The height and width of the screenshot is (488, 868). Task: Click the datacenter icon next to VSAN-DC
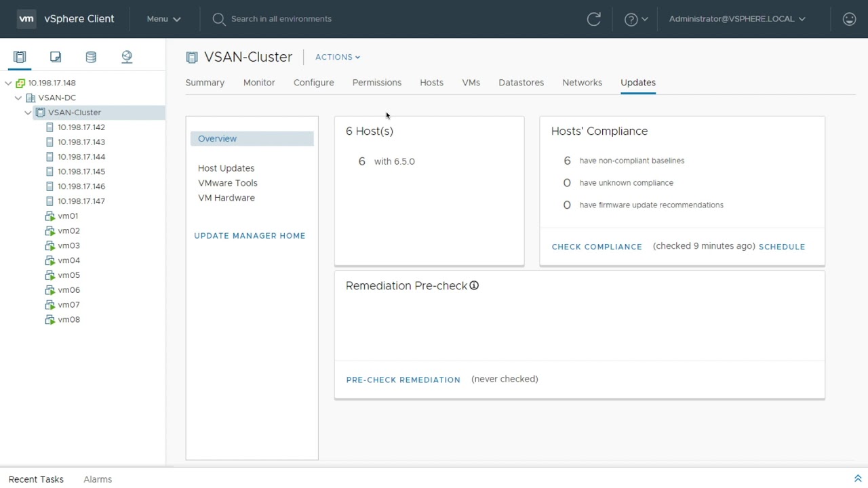[31, 98]
